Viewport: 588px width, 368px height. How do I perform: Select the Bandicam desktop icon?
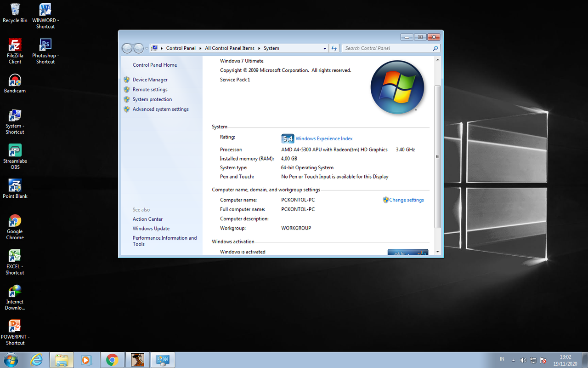(15, 83)
